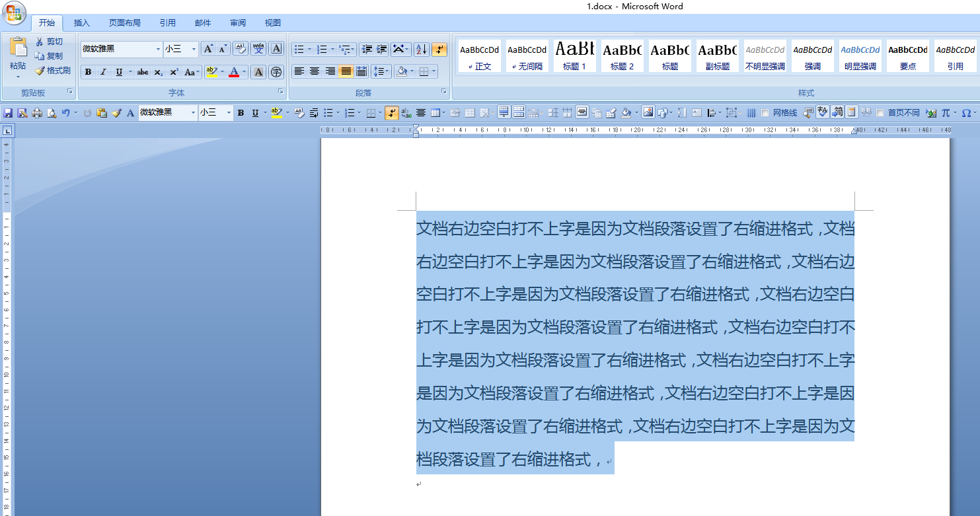
Task: Switch to the 插入 tab
Action: (82, 23)
